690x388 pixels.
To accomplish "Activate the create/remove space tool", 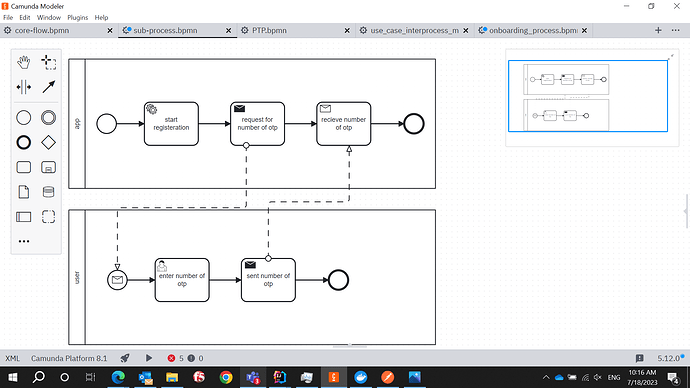I will click(24, 87).
